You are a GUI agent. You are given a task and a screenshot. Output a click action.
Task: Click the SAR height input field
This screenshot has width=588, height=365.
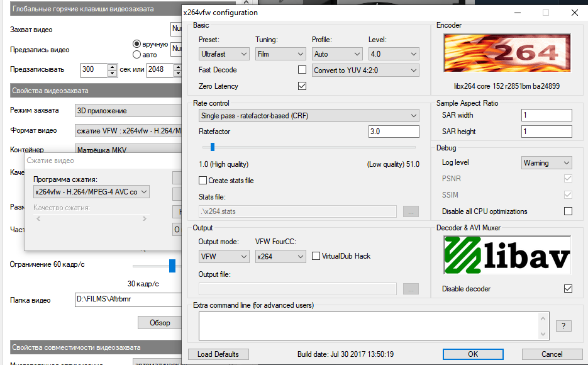[x=546, y=132]
